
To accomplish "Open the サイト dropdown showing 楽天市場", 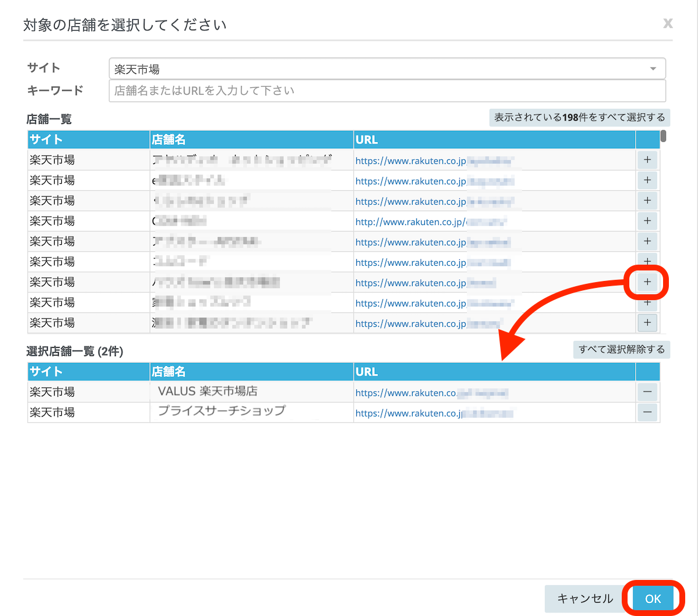I will click(387, 69).
